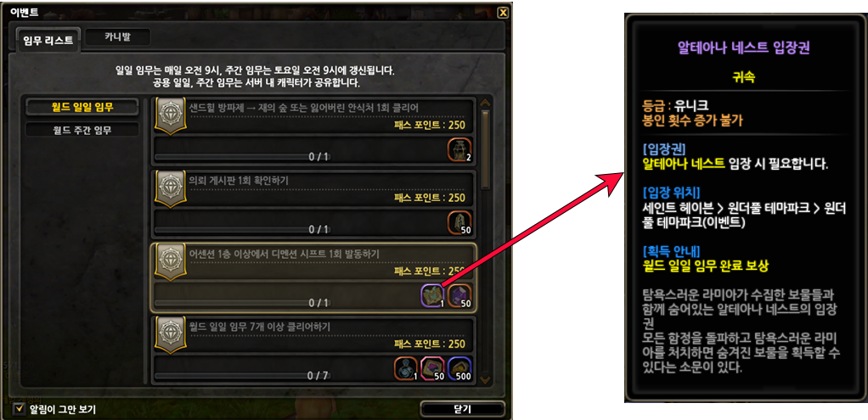
Task: Click the blue-bordered reward icon with count 500
Action: (x=459, y=368)
